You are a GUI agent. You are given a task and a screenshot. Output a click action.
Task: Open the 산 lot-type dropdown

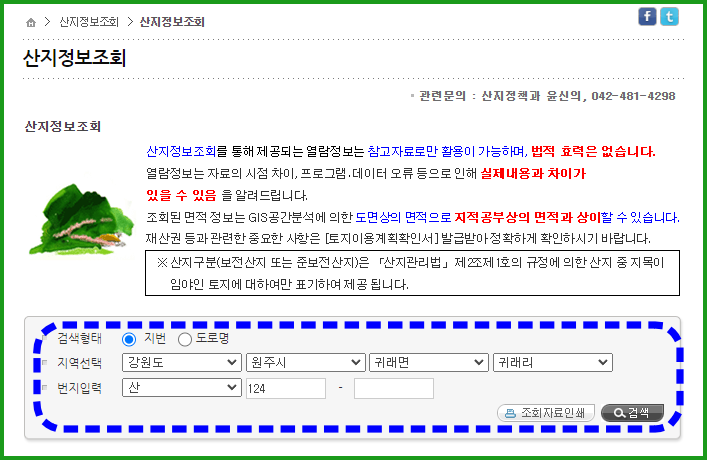click(x=182, y=388)
